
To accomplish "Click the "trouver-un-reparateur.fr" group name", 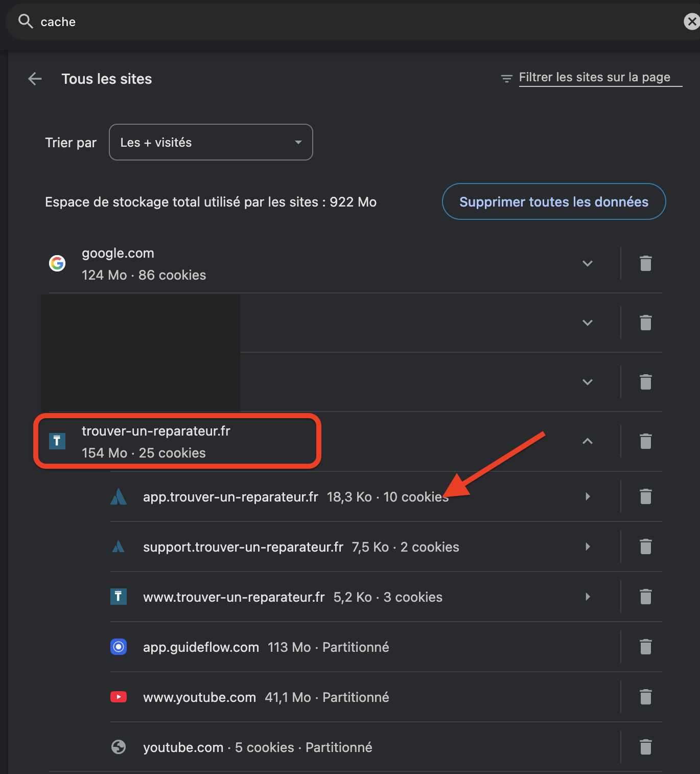I will (156, 431).
